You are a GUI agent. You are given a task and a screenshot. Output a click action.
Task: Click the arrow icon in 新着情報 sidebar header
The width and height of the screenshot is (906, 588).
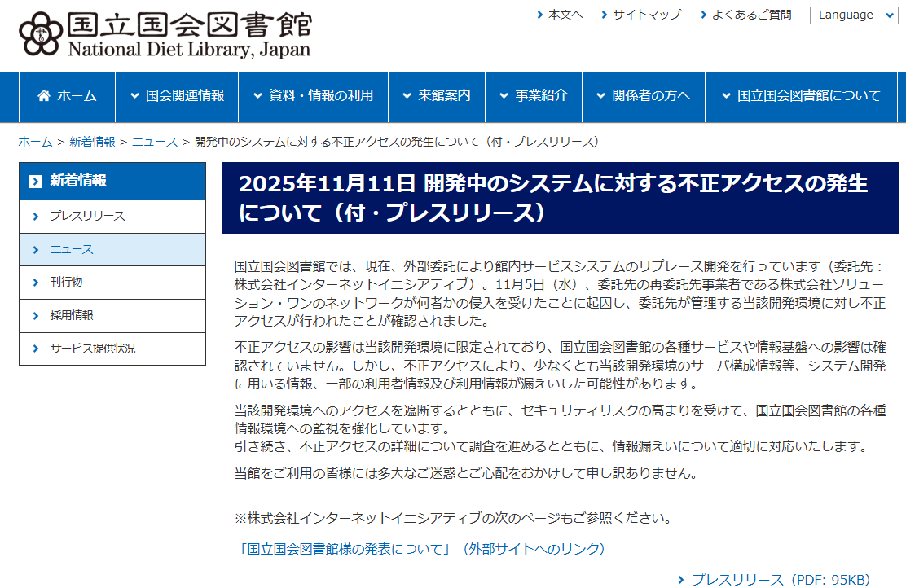tap(35, 182)
